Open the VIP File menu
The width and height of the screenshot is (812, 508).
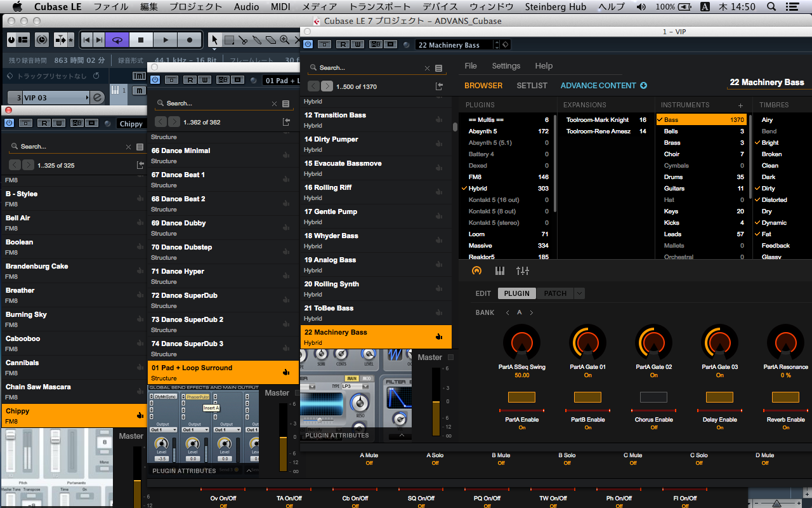pos(471,66)
